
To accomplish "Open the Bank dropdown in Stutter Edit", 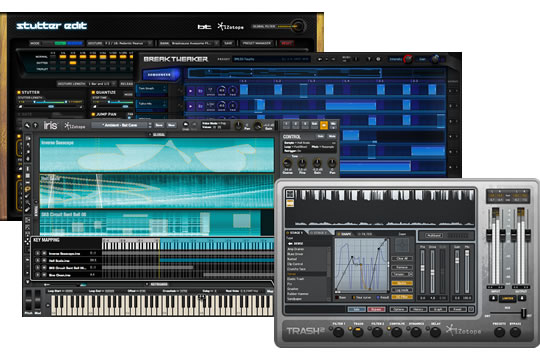I will (189, 43).
